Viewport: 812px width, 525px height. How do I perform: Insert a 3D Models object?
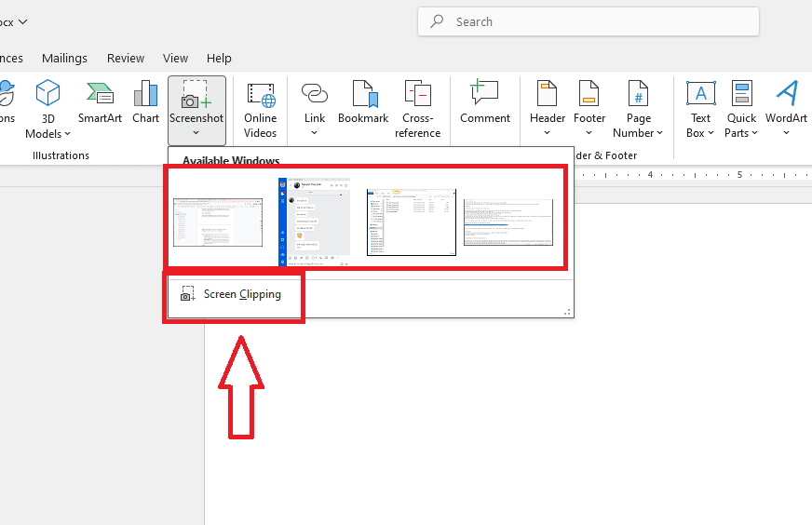47,109
